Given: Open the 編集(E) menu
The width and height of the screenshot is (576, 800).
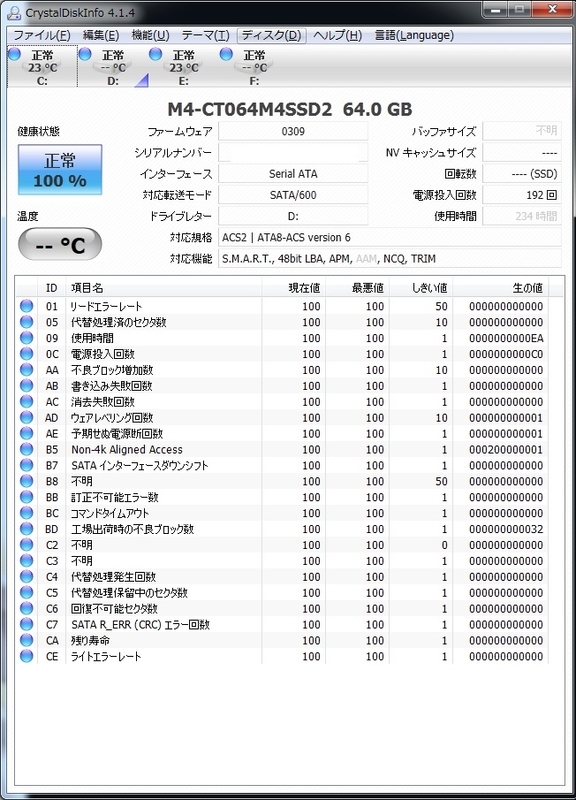Looking at the screenshot, I should click(101, 35).
